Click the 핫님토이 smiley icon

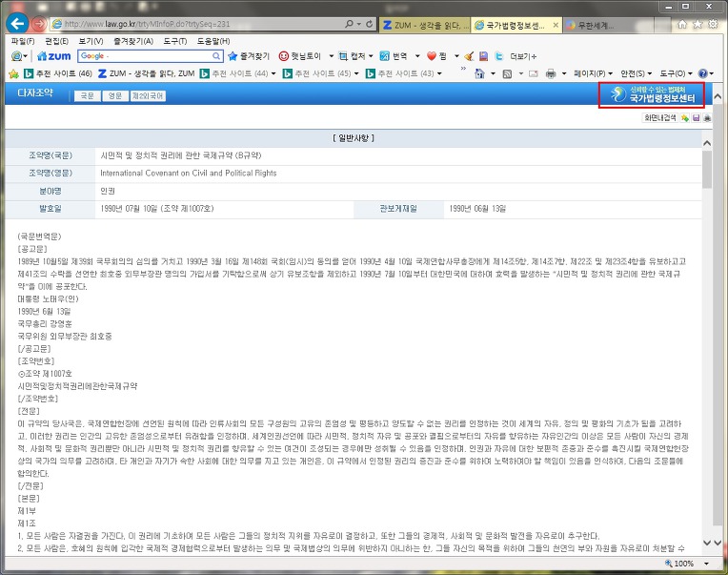[x=283, y=56]
